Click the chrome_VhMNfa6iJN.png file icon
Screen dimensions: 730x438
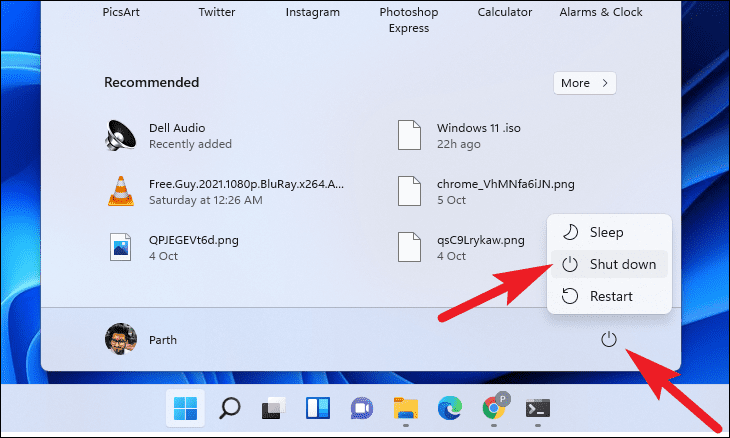click(409, 191)
